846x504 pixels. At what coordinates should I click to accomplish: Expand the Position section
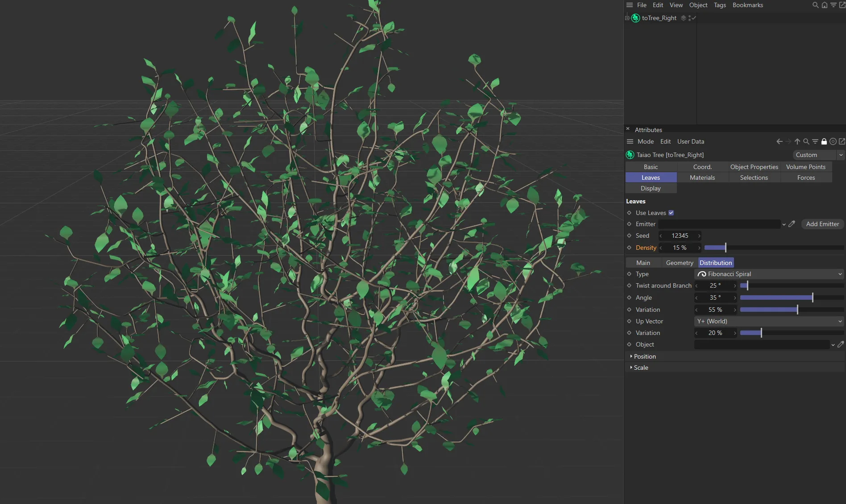(x=645, y=356)
